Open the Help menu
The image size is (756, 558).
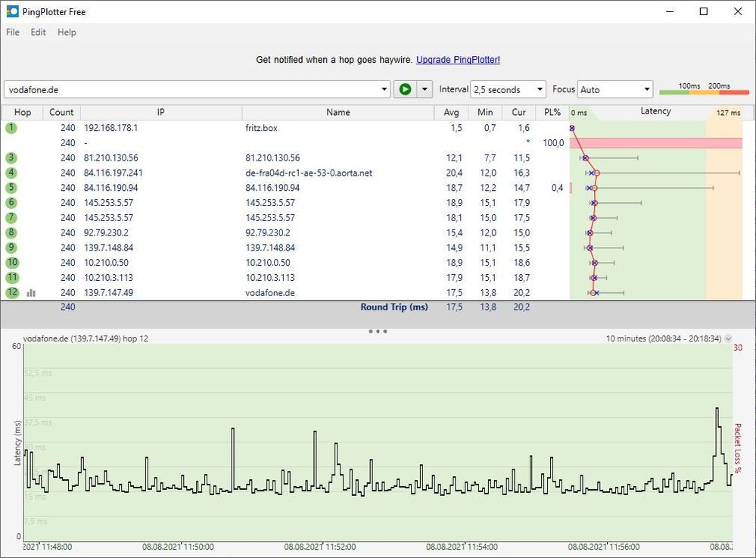pos(67,33)
